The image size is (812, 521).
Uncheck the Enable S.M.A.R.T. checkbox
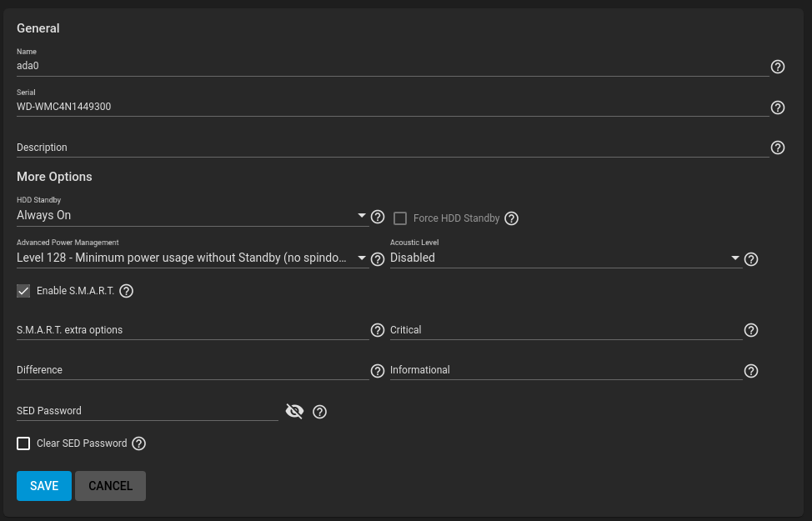click(23, 291)
